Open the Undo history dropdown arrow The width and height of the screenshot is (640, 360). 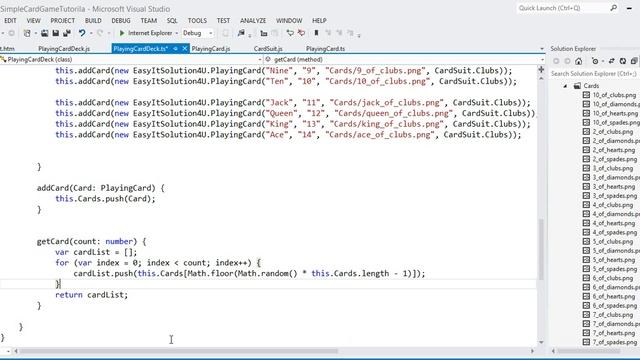coord(91,33)
